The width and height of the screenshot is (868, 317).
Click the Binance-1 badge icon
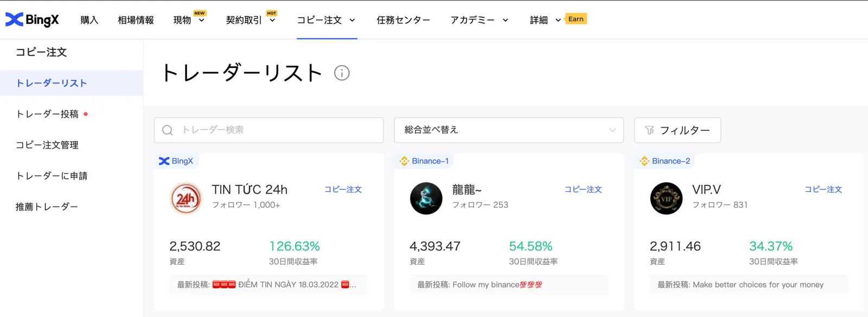tap(404, 161)
